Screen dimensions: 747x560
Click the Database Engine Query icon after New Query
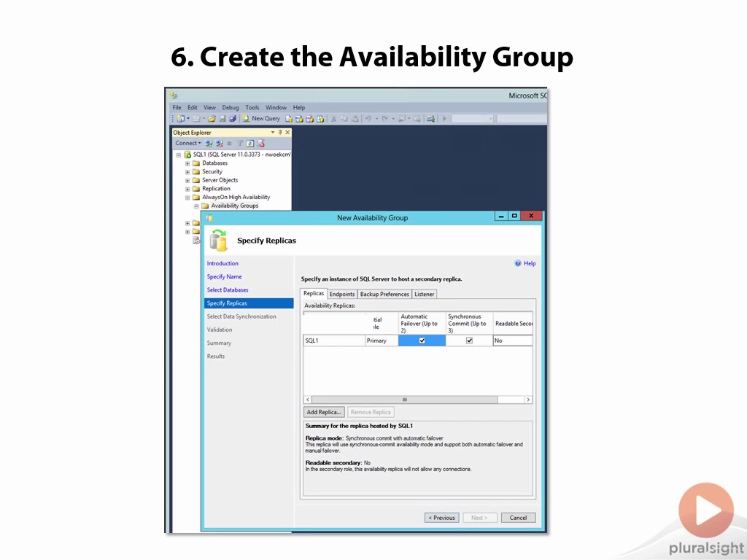pos(289,119)
